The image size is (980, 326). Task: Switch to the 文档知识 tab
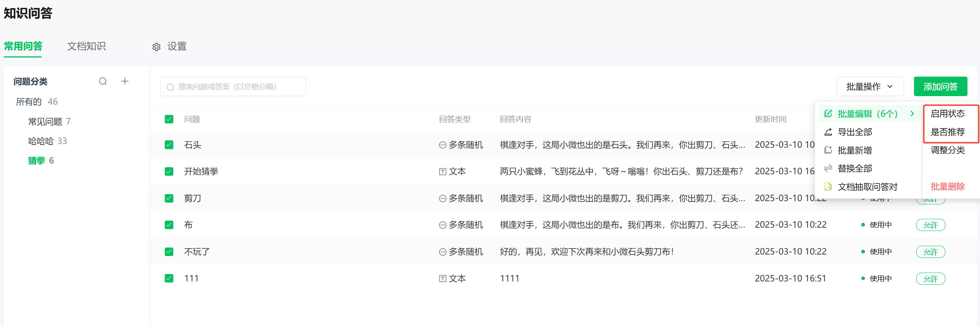(x=86, y=46)
